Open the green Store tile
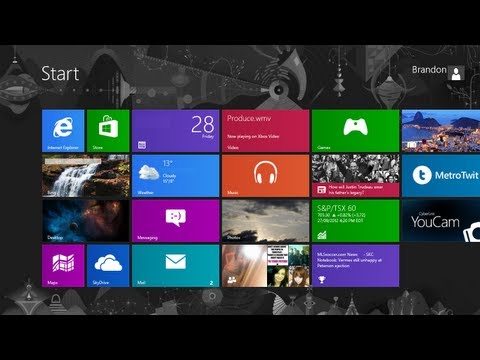 tap(108, 131)
